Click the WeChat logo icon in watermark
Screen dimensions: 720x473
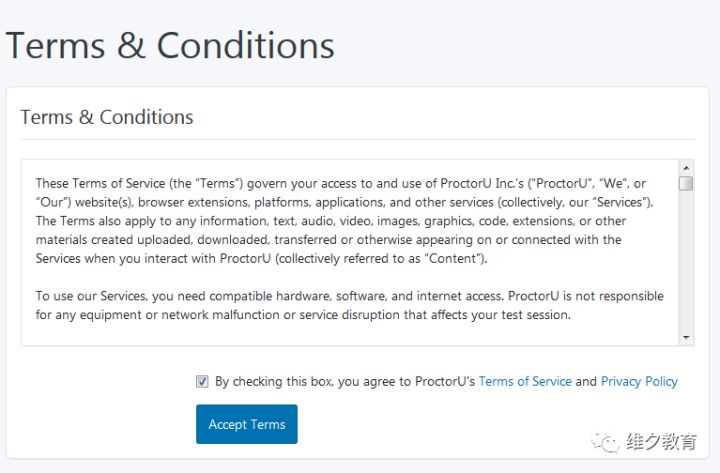point(605,441)
